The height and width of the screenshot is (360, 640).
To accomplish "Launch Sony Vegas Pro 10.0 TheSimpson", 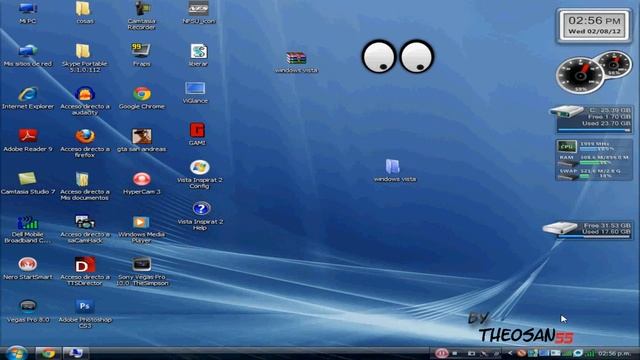I will (142, 271).
